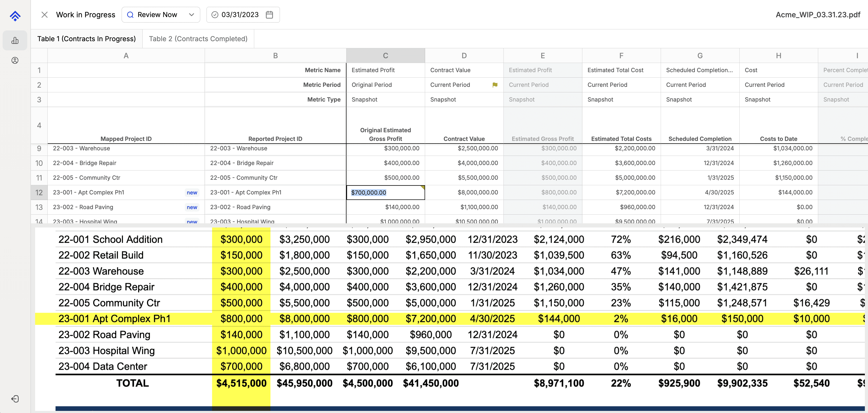868x413 pixels.
Task: Click Scheduled Completion cell 4/30/2025
Action: pyautogui.click(x=700, y=192)
